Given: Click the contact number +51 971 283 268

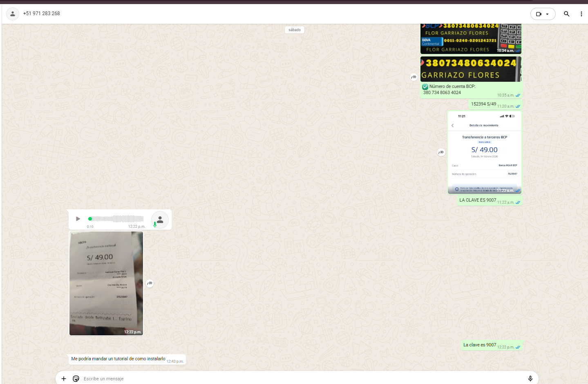Looking at the screenshot, I should [42, 13].
